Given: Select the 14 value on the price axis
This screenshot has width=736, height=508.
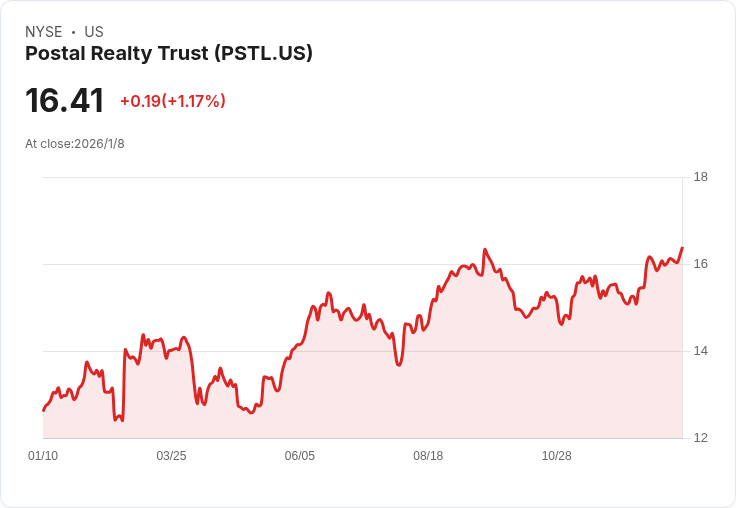Looking at the screenshot, I should coord(701,351).
